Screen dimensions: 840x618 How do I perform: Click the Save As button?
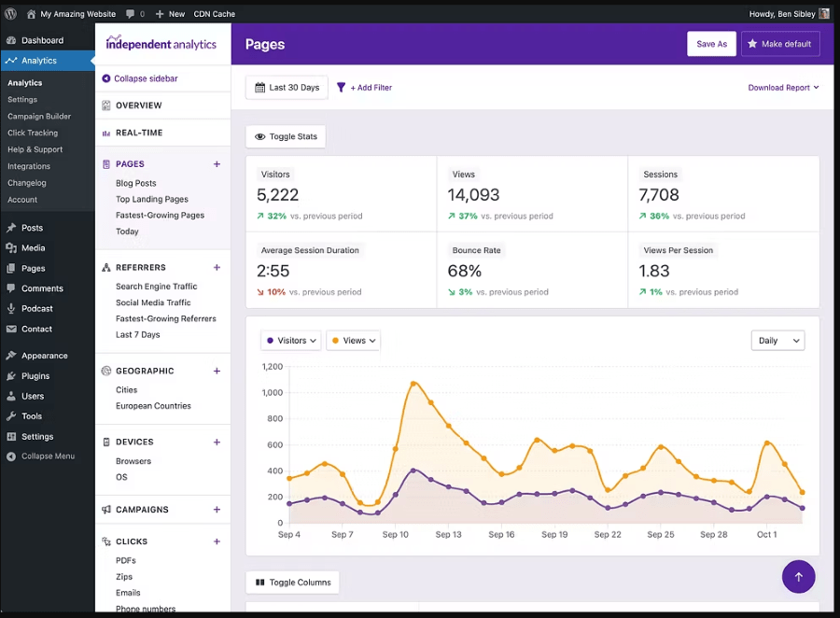point(711,44)
